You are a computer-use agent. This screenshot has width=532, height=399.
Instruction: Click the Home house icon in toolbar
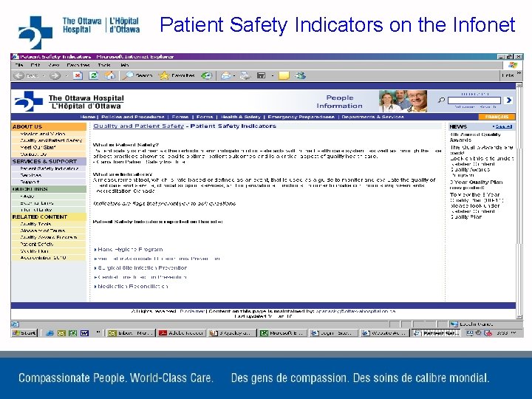pyautogui.click(x=109, y=75)
